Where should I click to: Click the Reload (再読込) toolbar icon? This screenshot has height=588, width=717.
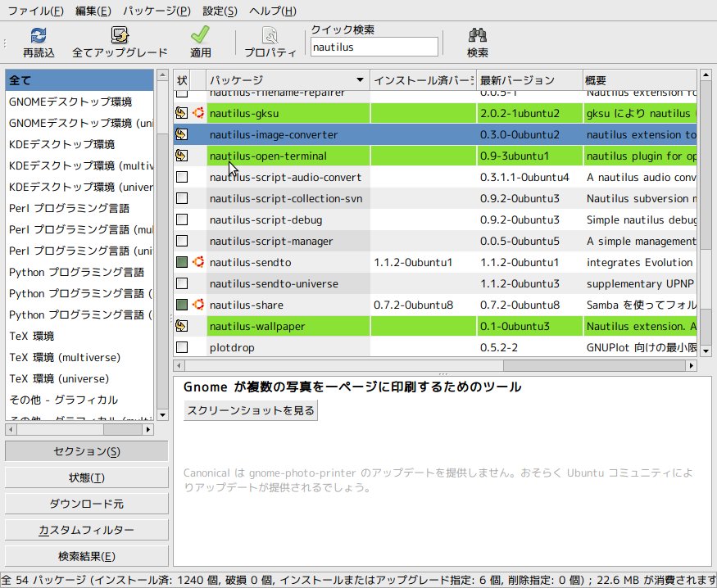(x=39, y=35)
